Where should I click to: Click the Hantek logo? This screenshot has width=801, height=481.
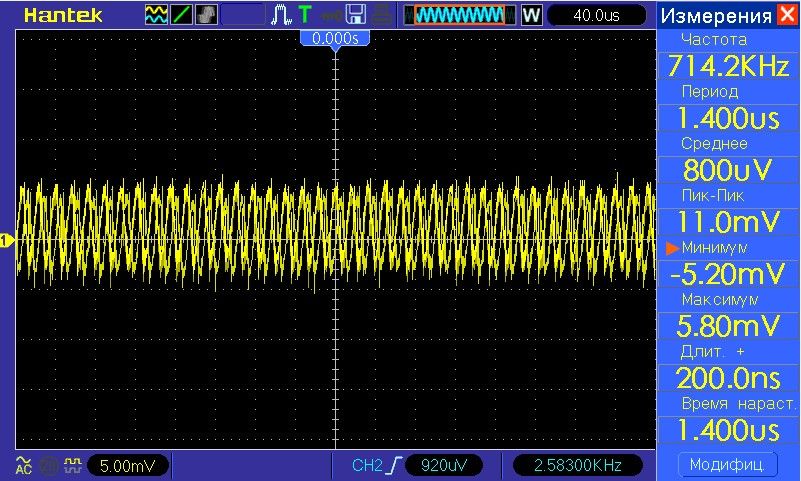click(x=63, y=16)
